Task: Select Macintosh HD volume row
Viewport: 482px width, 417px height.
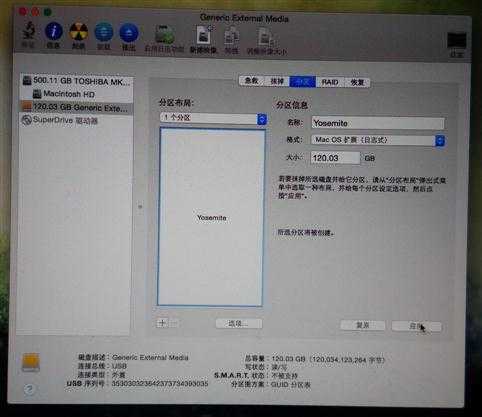Action: pyautogui.click(x=76, y=94)
